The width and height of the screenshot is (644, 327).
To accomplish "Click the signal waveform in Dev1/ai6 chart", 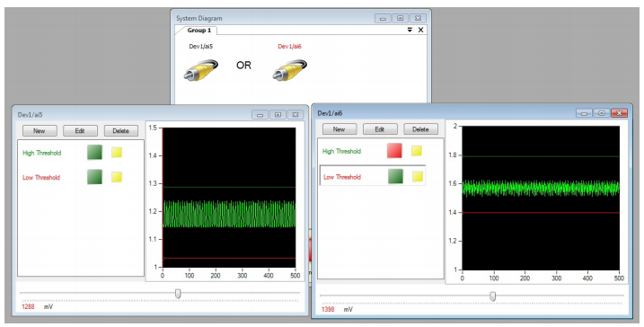I will [x=541, y=188].
